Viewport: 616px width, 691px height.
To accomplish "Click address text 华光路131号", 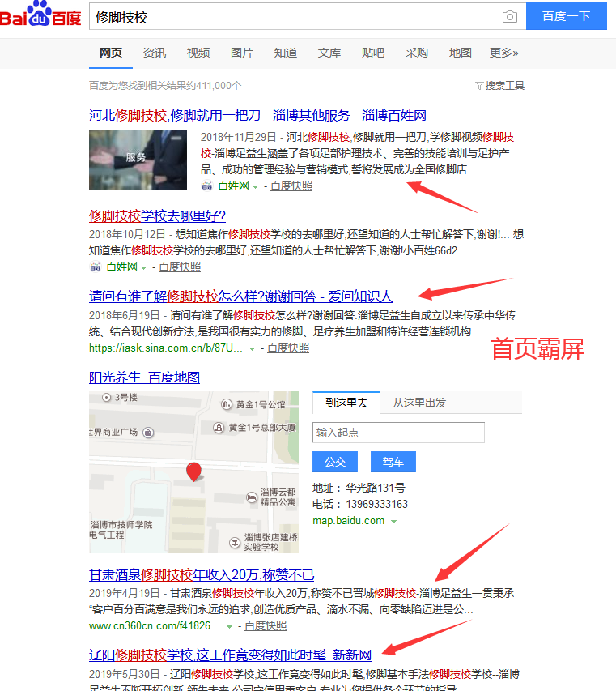I will click(x=376, y=488).
